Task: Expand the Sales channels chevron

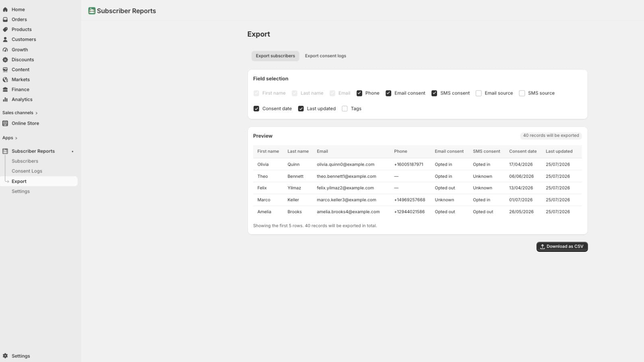Action: click(36, 113)
